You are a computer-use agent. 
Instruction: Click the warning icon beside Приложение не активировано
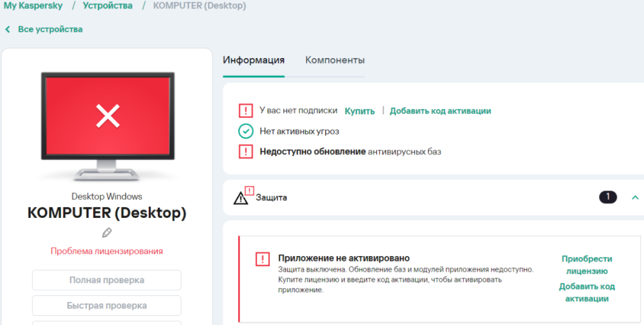point(263,259)
